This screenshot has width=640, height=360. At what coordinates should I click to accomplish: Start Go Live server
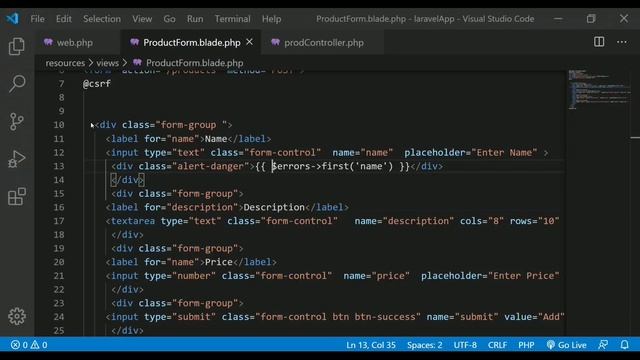click(566, 345)
